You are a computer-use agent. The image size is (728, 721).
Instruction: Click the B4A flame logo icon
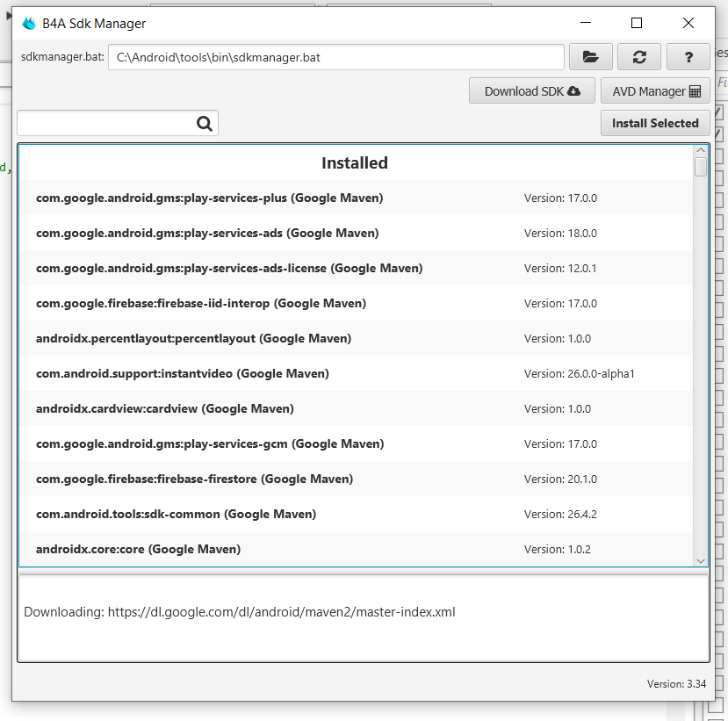click(29, 24)
